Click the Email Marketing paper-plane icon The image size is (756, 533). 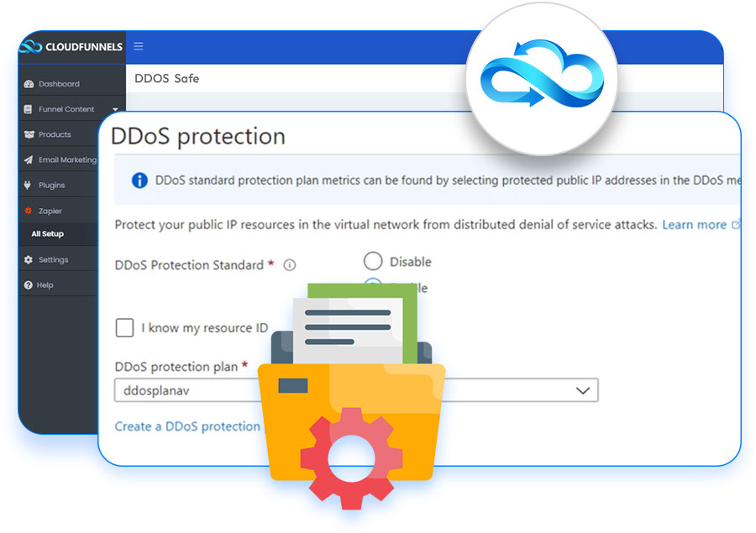pyautogui.click(x=29, y=160)
